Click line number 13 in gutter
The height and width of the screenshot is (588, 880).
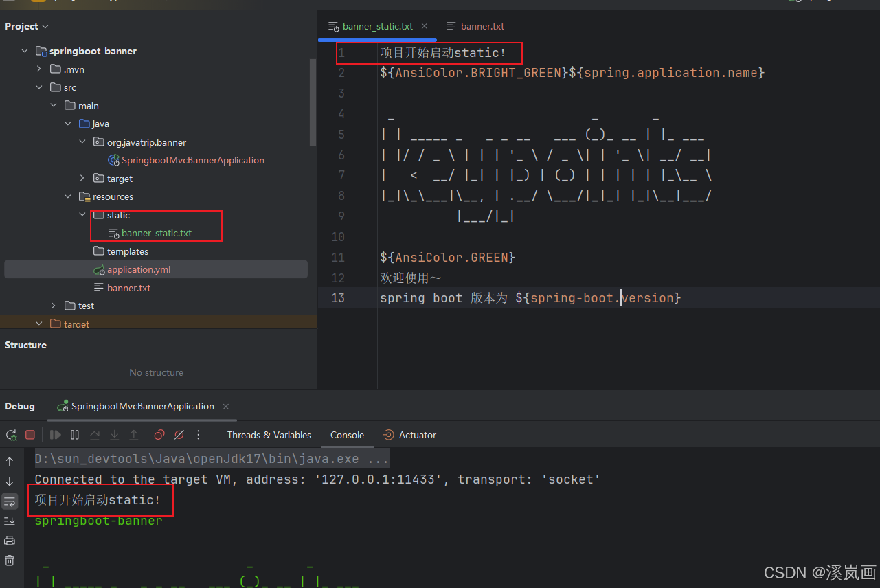338,298
